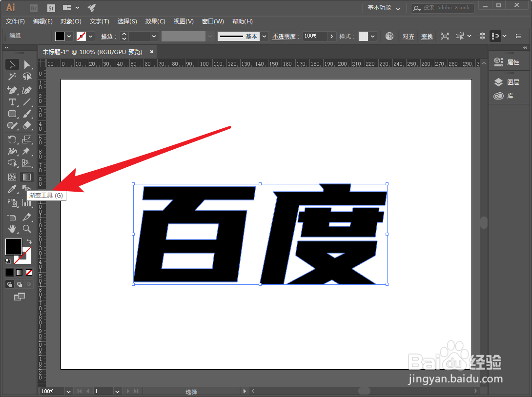Expand opacity slider arrow

(331, 36)
